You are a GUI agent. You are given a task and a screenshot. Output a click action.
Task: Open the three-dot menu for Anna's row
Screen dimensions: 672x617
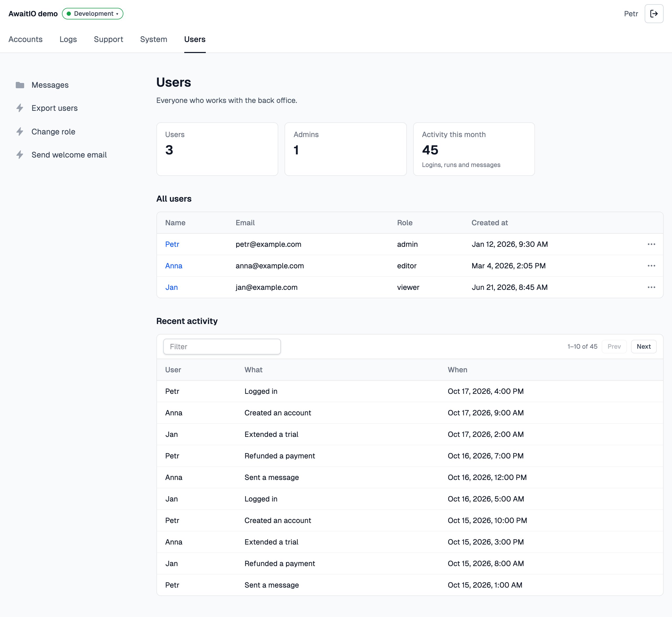651,266
